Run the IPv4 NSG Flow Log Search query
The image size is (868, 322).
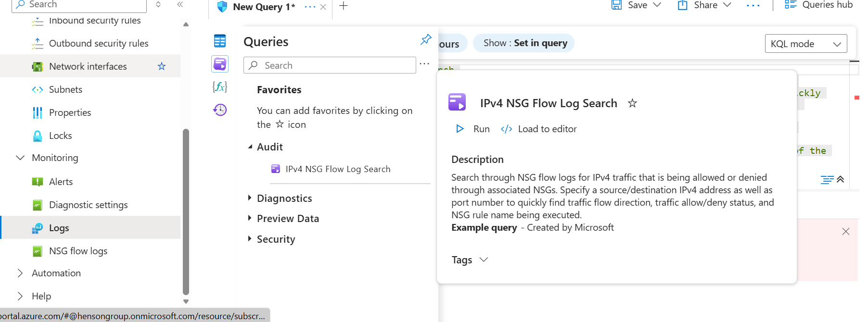coord(472,129)
